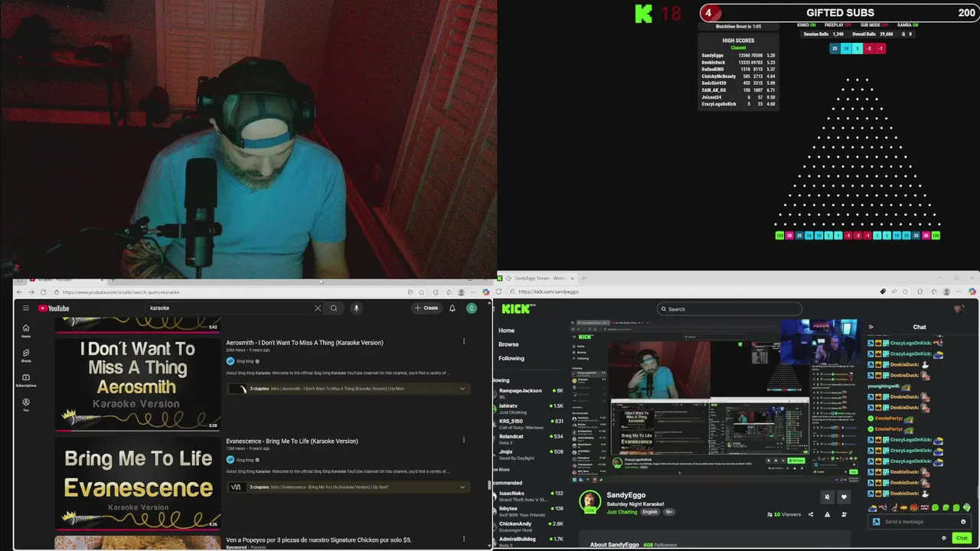Open Kick user avatar menu
Screen dimensions: 980x551
tap(959, 309)
